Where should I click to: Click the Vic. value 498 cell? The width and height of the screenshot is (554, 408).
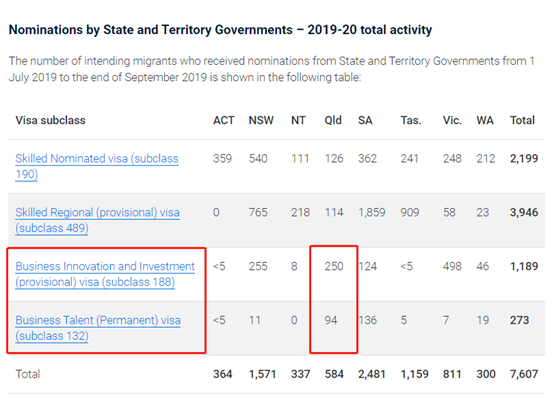click(x=452, y=266)
